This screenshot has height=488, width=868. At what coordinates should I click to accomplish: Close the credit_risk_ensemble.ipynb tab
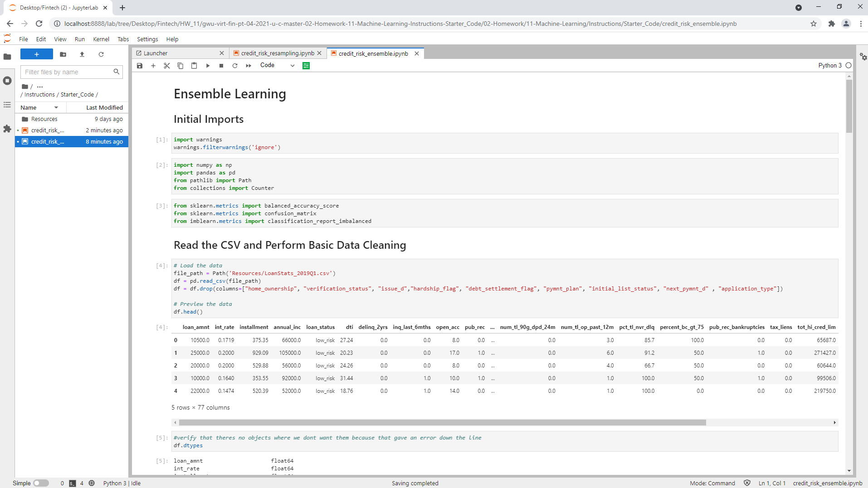(x=417, y=53)
